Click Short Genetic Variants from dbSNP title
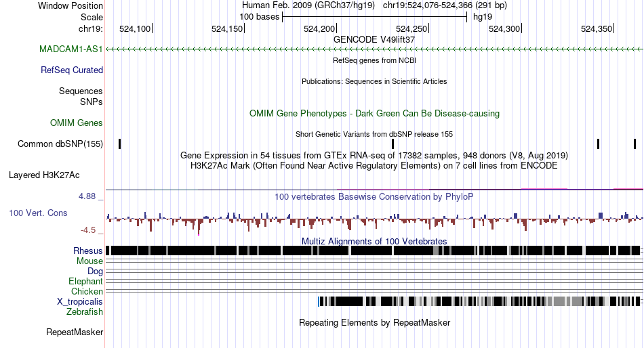Screen dimensions: 644x348 (374, 134)
